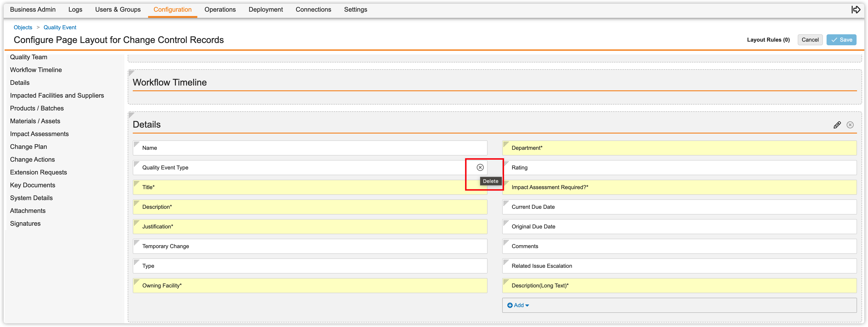Click drag handle of Workflow Timeline section
This screenshot has width=868, height=327.
pyautogui.click(x=131, y=72)
